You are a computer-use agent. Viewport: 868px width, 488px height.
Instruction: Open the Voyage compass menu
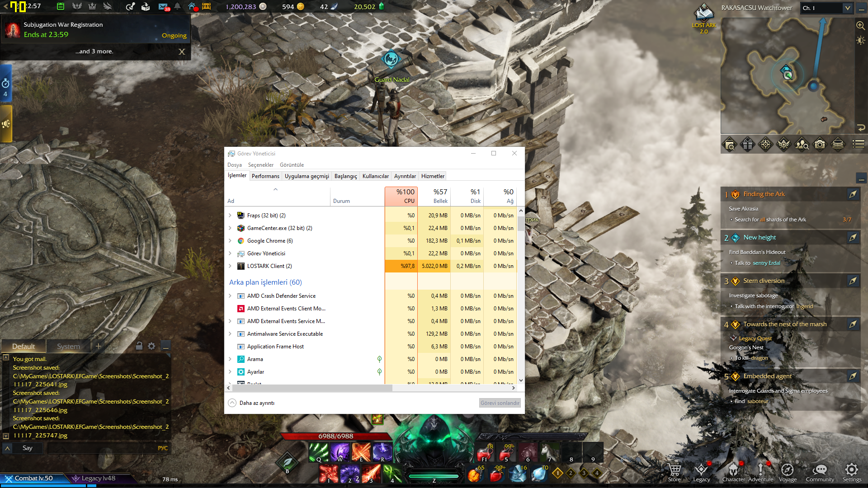787,470
